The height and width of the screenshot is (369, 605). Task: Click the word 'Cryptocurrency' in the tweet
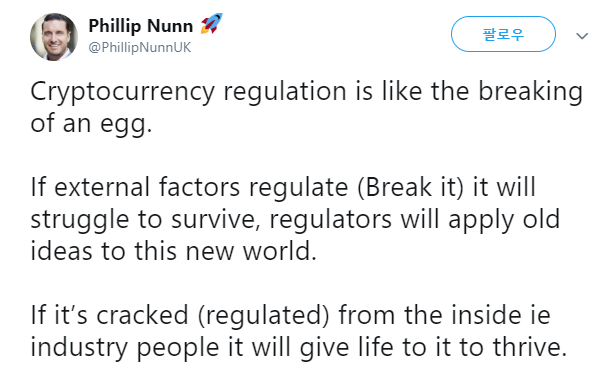[x=122, y=93]
